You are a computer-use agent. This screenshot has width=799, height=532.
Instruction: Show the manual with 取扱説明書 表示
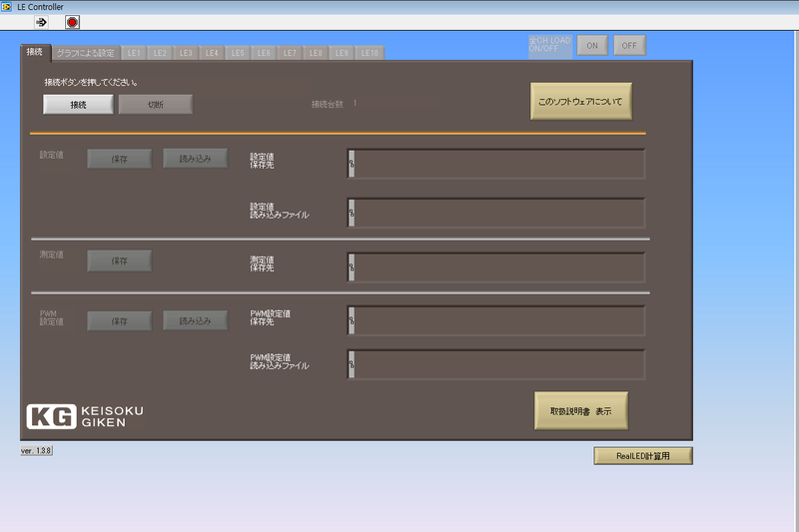581,410
